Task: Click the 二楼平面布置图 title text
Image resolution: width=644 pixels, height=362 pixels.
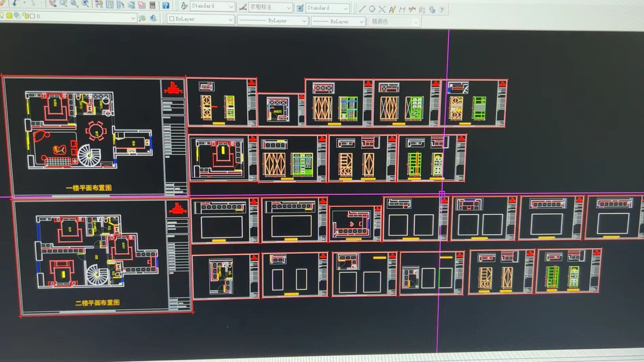Action: (x=98, y=302)
